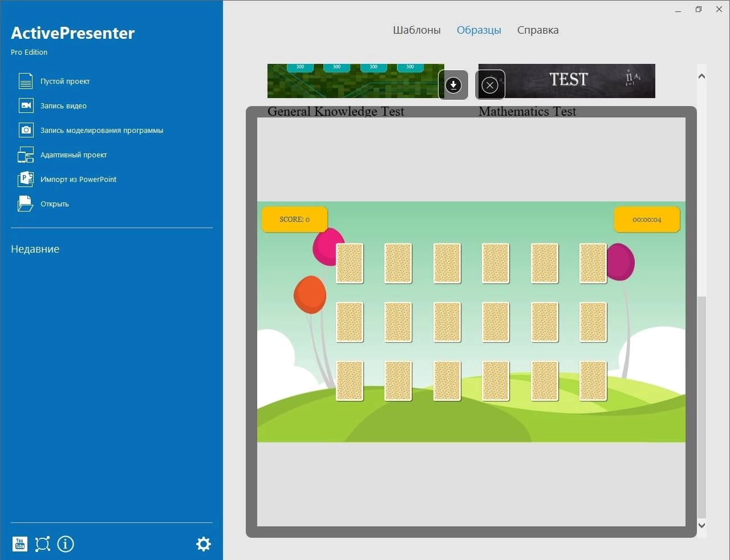Choose Запись моделирования программы
The height and width of the screenshot is (560, 730).
(102, 130)
